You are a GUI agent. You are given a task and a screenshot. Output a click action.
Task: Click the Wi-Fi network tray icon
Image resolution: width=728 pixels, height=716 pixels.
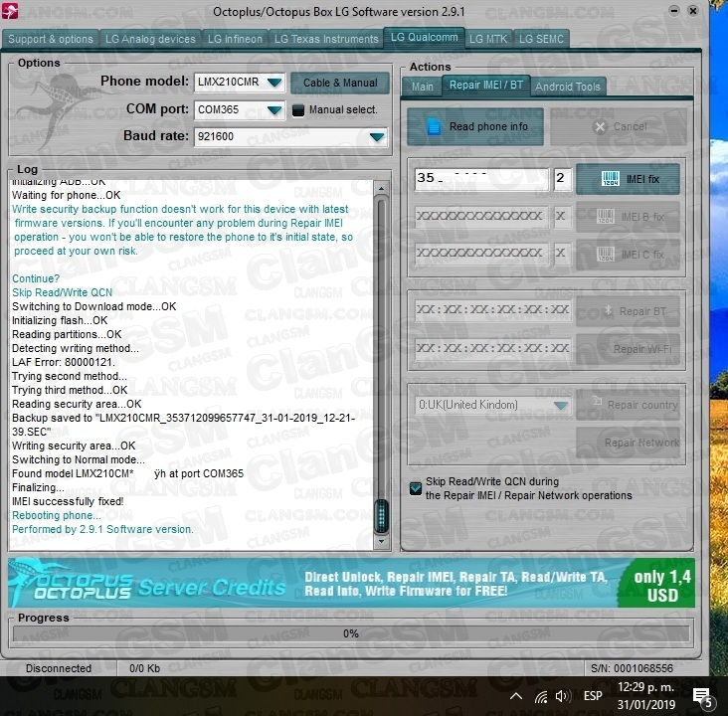click(541, 696)
